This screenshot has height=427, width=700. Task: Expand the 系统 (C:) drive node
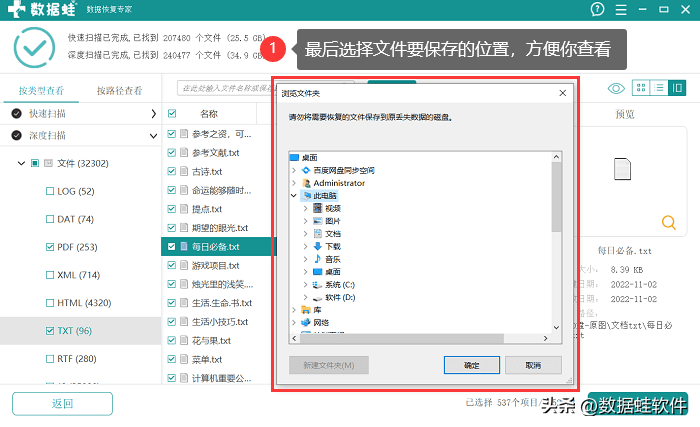[x=305, y=285]
